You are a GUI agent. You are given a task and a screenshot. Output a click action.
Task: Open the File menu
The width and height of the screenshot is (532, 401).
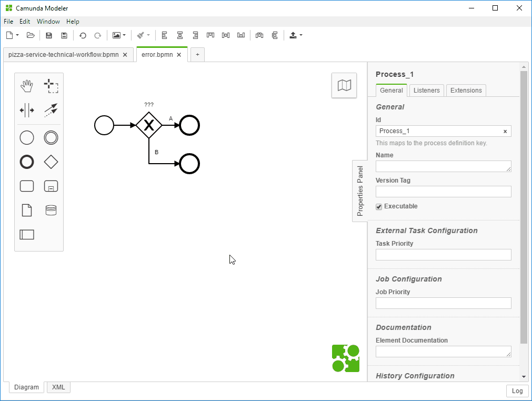pyautogui.click(x=8, y=22)
